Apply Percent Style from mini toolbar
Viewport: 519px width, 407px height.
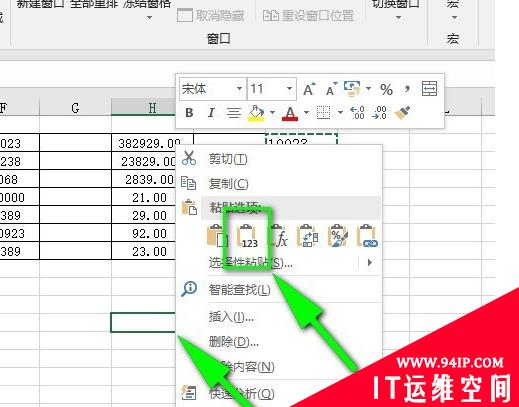[x=386, y=89]
